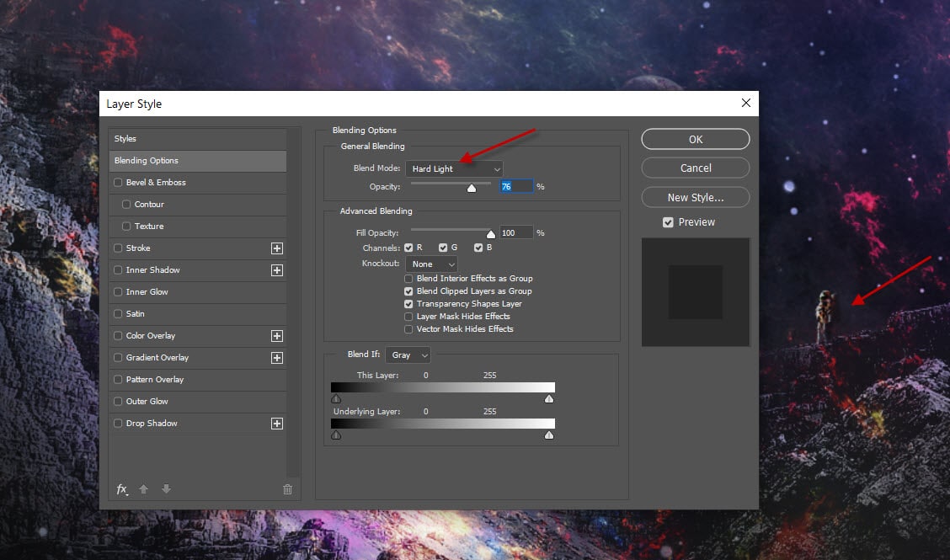Click the plus icon beside Drop Shadow
950x560 pixels.
pos(276,424)
